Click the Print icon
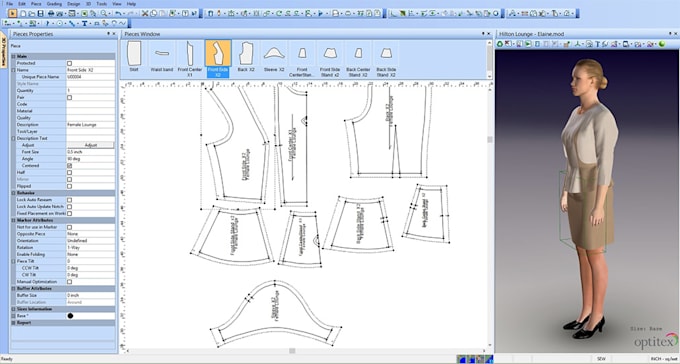 pyautogui.click(x=51, y=13)
